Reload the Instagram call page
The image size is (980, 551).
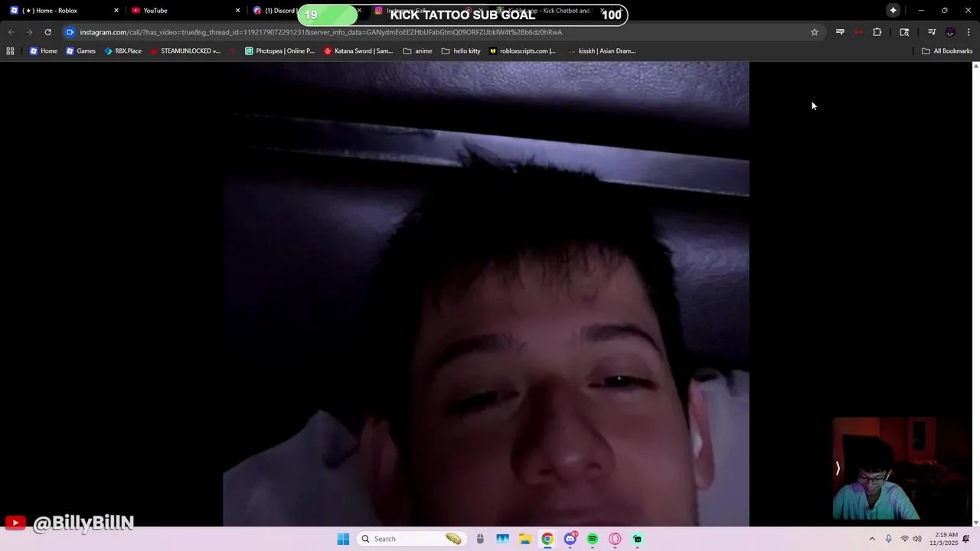tap(47, 32)
